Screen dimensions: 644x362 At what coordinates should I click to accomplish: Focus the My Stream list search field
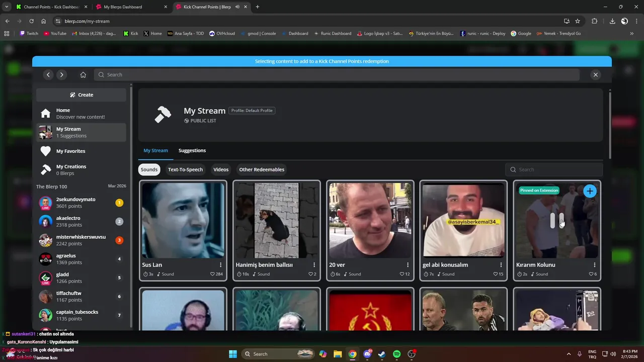coord(554,169)
